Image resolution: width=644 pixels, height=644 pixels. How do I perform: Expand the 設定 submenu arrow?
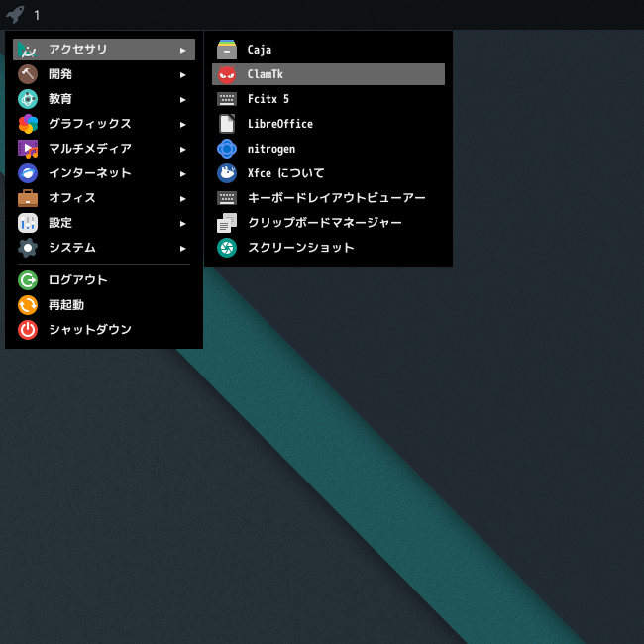pyautogui.click(x=182, y=224)
